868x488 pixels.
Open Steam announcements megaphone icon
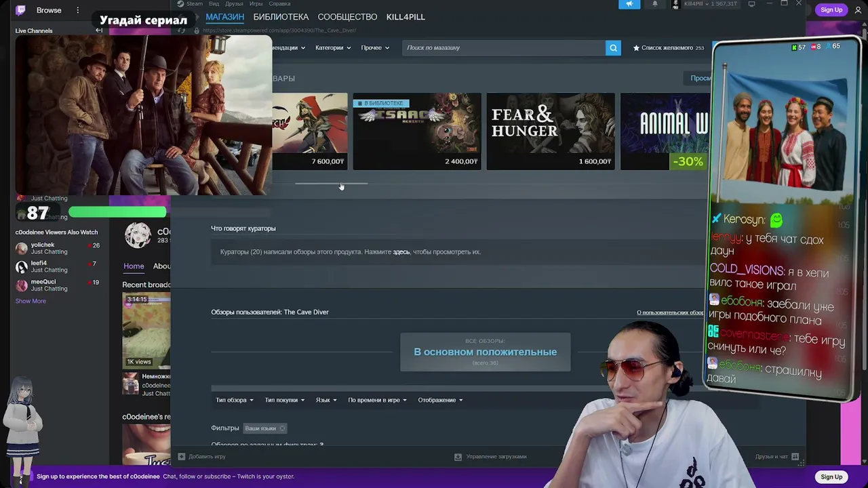coord(629,4)
